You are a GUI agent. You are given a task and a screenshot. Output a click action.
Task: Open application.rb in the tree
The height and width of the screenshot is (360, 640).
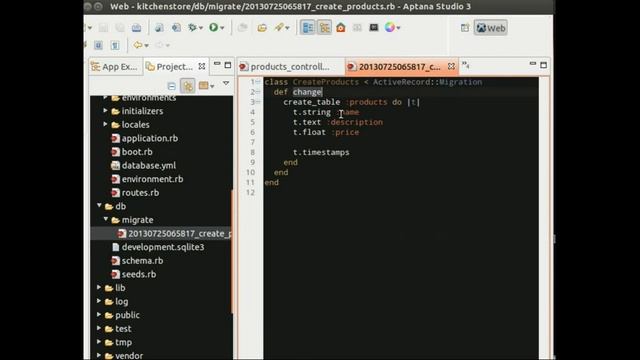coord(149,138)
